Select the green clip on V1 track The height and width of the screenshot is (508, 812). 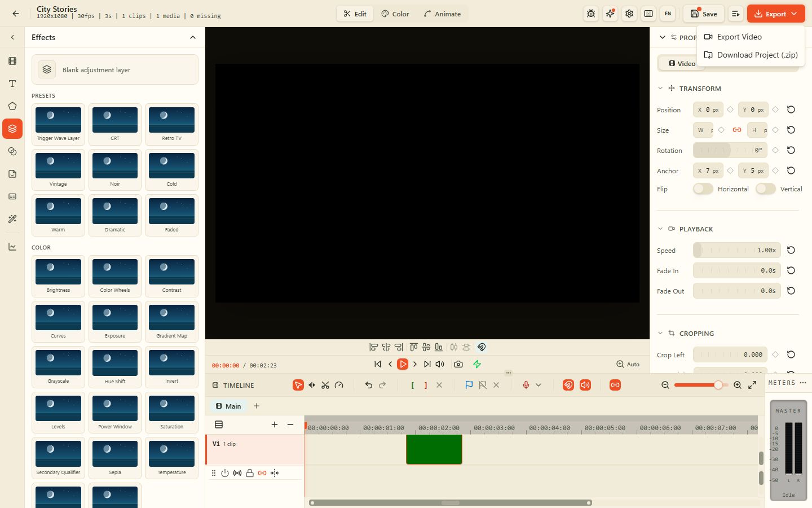pyautogui.click(x=434, y=449)
